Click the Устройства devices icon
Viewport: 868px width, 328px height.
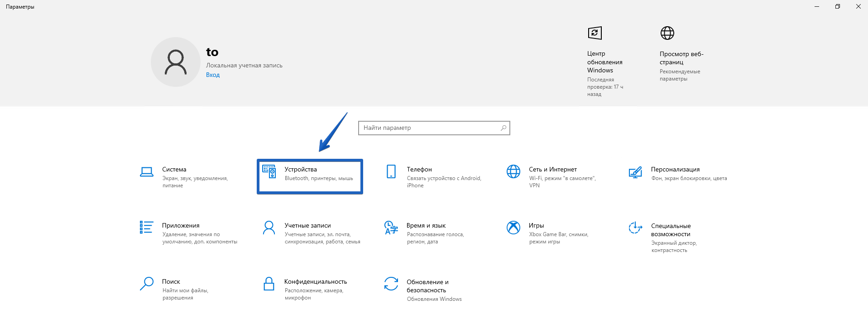[269, 171]
